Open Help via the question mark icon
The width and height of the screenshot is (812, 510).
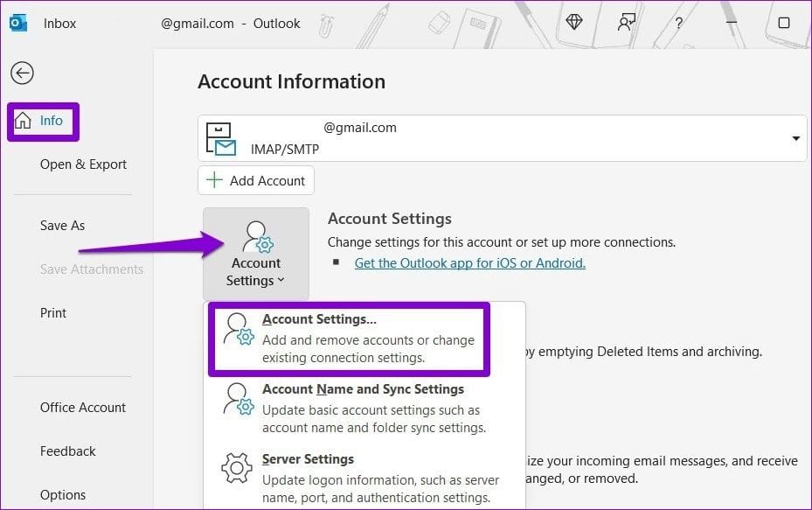coord(678,24)
